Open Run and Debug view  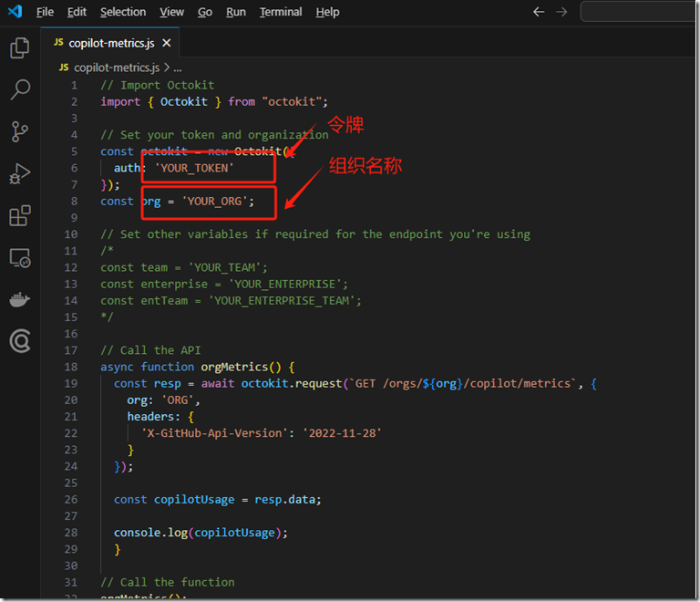click(20, 173)
